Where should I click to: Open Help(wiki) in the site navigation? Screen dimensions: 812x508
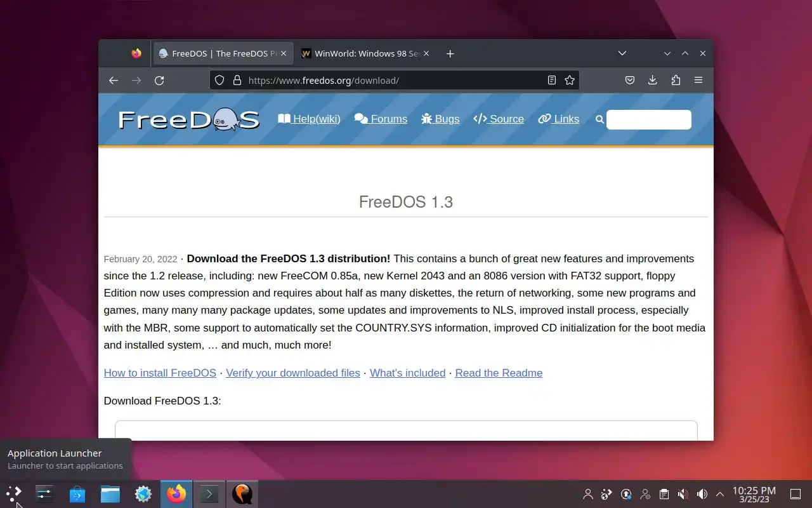[309, 119]
